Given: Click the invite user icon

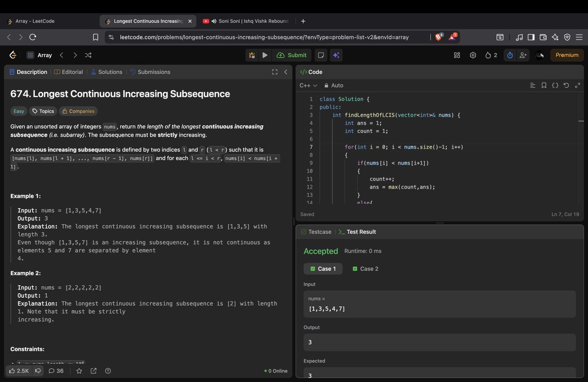Looking at the screenshot, I should 523,55.
